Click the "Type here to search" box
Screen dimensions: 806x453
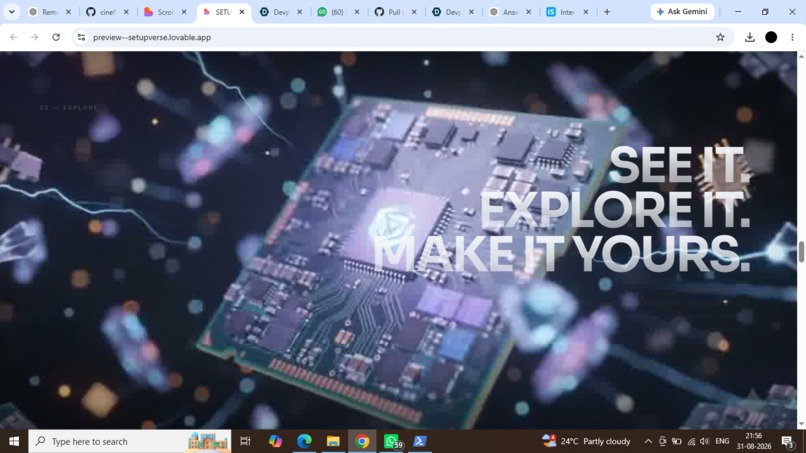[130, 441]
